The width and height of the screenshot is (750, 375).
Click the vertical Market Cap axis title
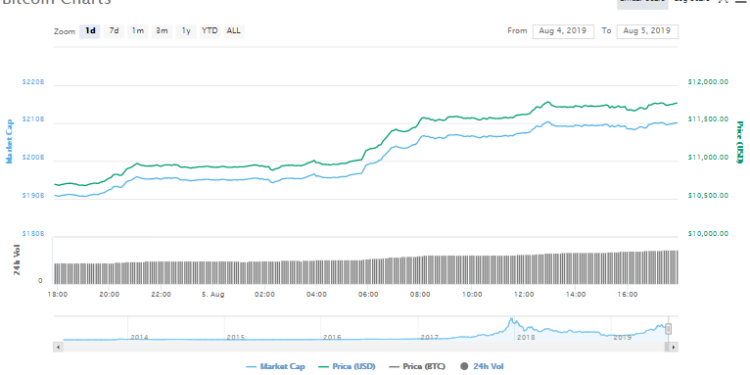[x=9, y=141]
